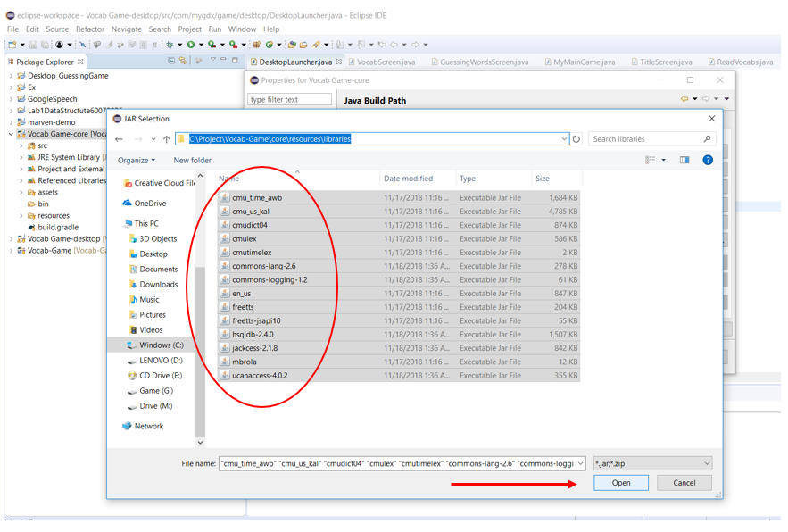Select LENOVO (D:) drive in navigation pane
The image size is (788, 532).
tap(161, 361)
